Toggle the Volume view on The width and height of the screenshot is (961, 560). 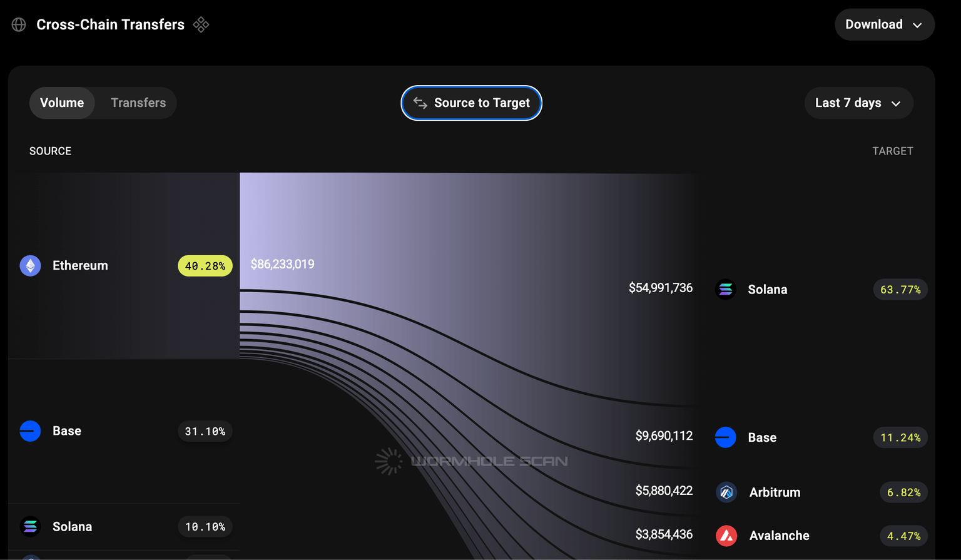coord(62,103)
